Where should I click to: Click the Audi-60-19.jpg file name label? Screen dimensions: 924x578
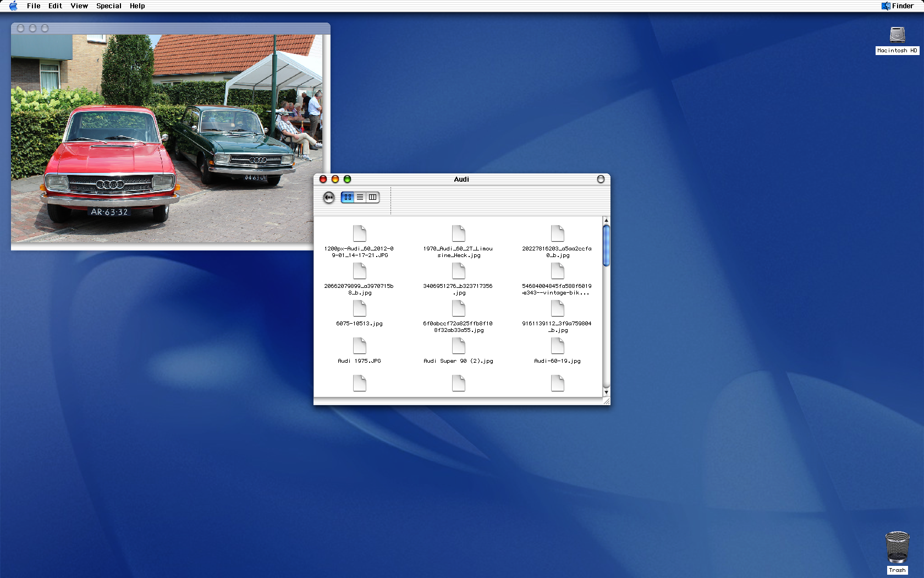(x=557, y=361)
